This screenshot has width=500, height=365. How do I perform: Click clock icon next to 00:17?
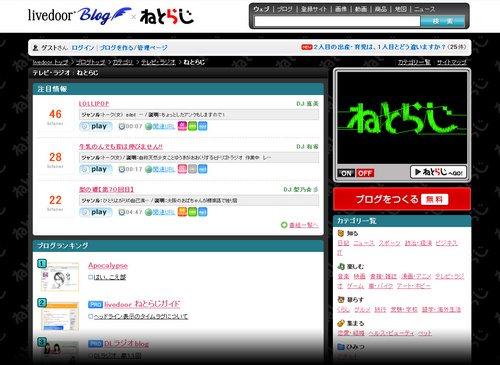pyautogui.click(x=122, y=170)
